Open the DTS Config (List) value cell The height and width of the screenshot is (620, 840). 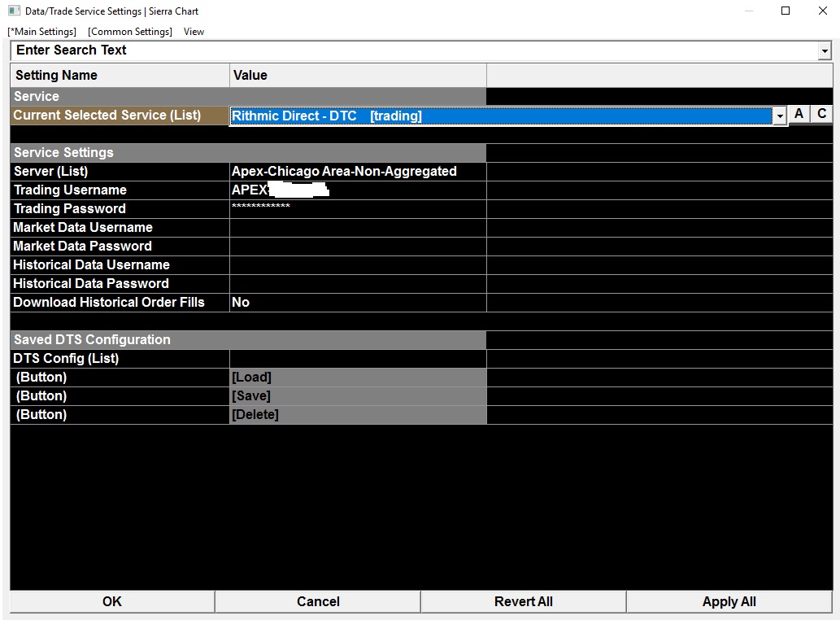(358, 359)
